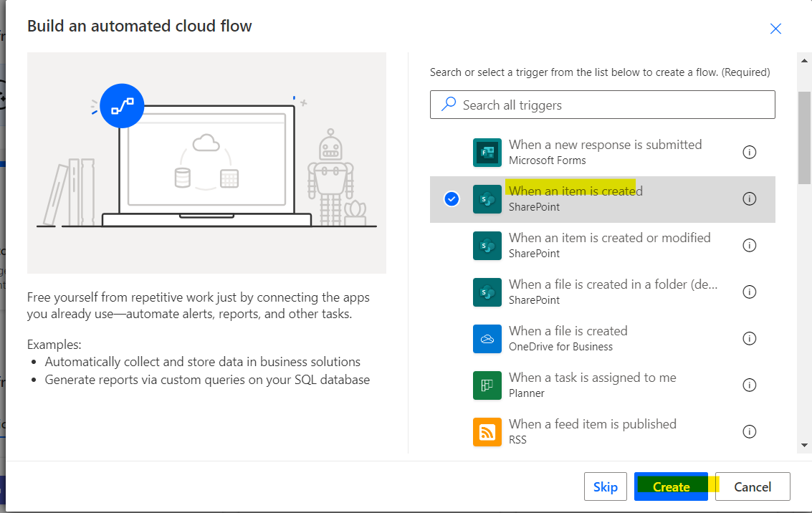
Task: Show info for 'When a file is created in a folder'
Action: (x=750, y=292)
